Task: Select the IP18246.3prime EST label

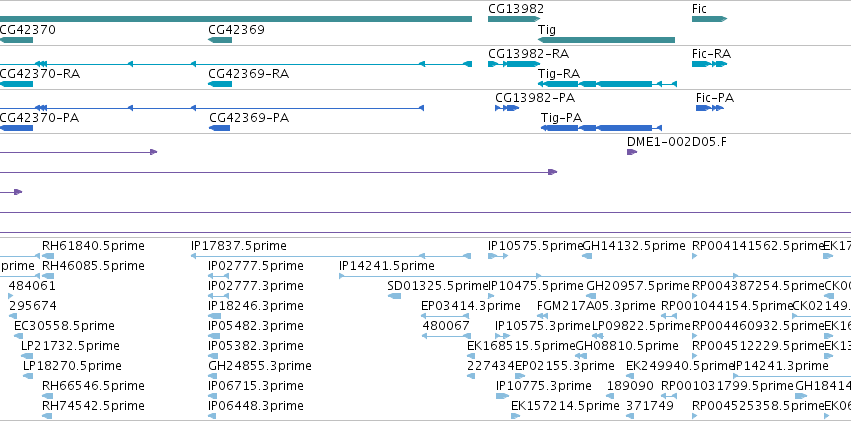Action: coord(256,305)
